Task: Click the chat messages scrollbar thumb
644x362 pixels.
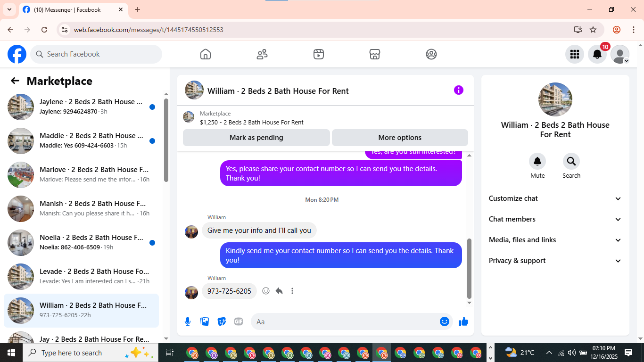Action: [469, 269]
